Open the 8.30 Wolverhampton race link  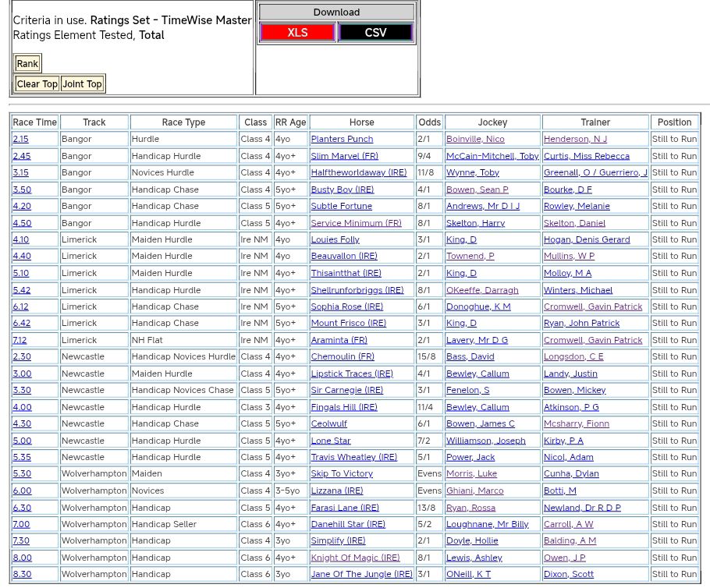22,575
